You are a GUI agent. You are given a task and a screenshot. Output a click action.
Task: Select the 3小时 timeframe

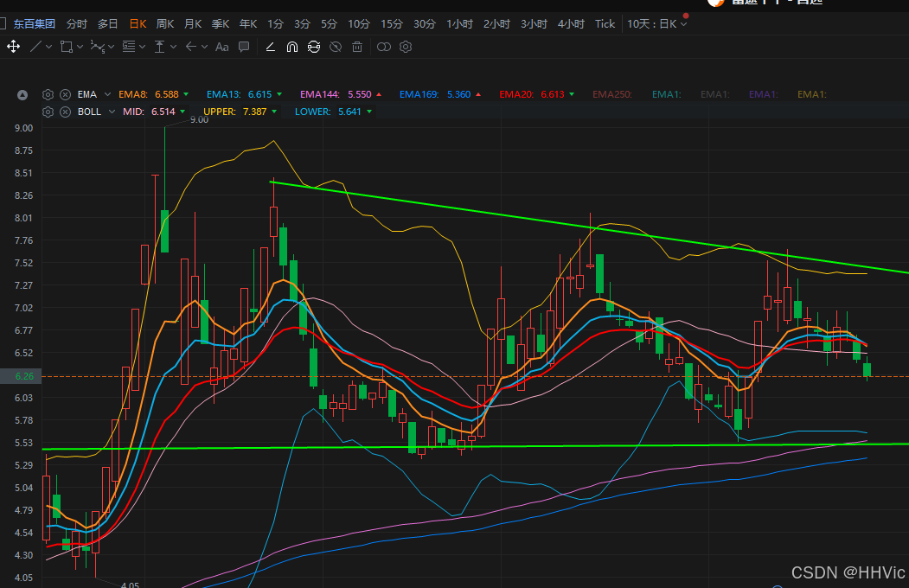[x=534, y=23]
